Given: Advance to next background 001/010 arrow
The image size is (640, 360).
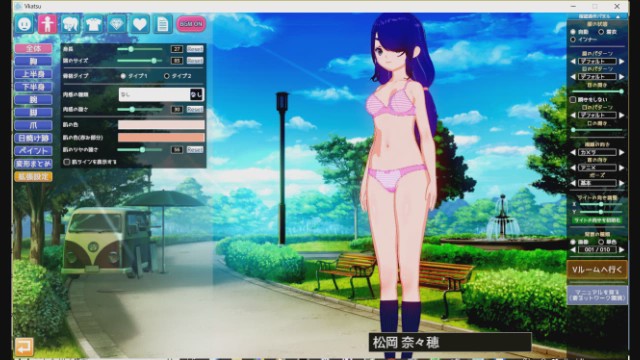Looking at the screenshot, I should pyautogui.click(x=622, y=249).
